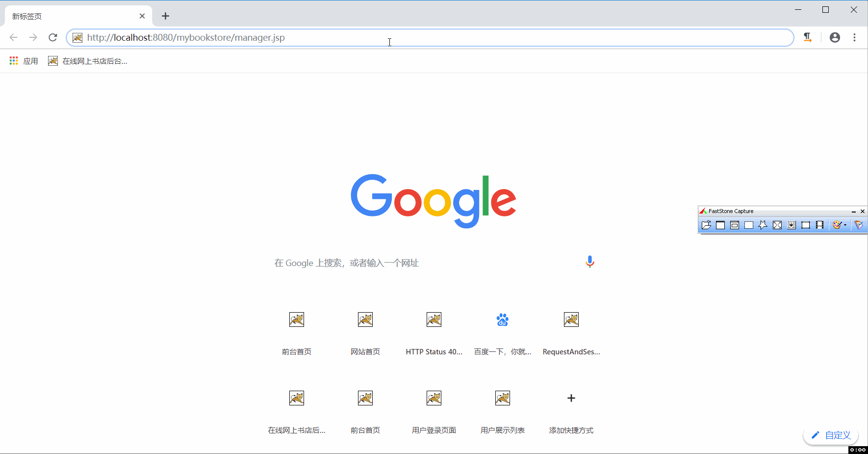Select the Capture Rectangular Region tool
The image size is (868, 454).
point(749,225)
